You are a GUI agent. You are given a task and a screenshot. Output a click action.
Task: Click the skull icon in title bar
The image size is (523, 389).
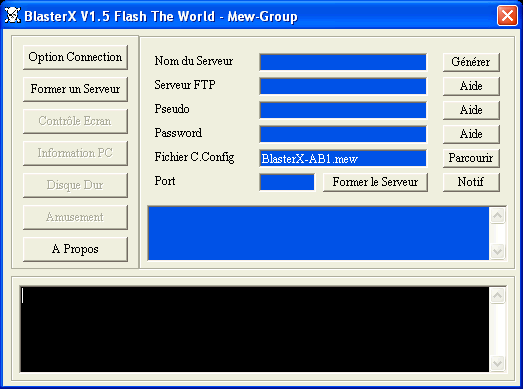point(13,15)
